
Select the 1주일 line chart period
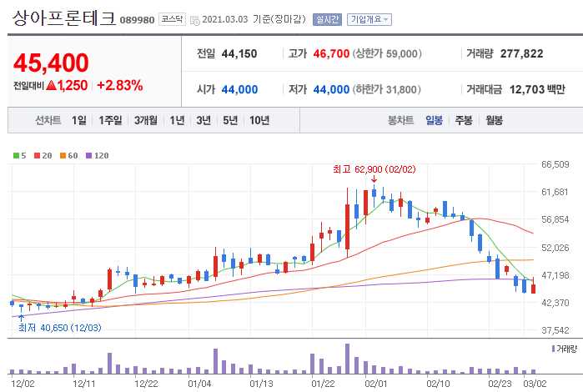pos(110,120)
